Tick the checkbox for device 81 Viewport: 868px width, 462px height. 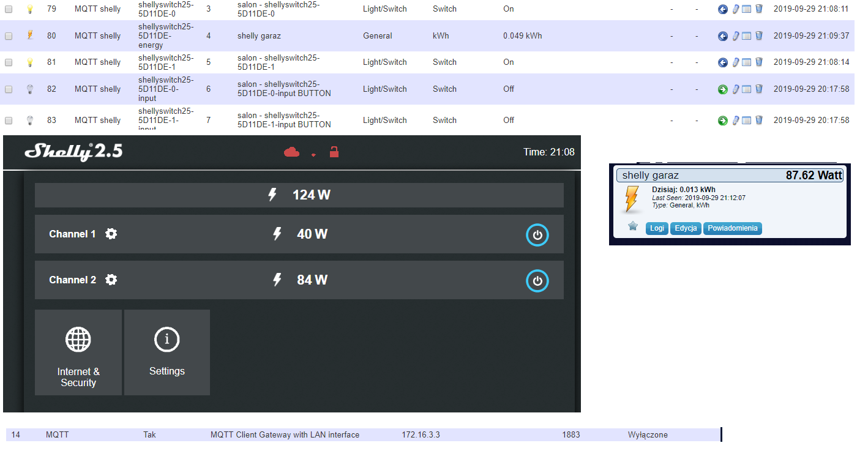point(9,62)
